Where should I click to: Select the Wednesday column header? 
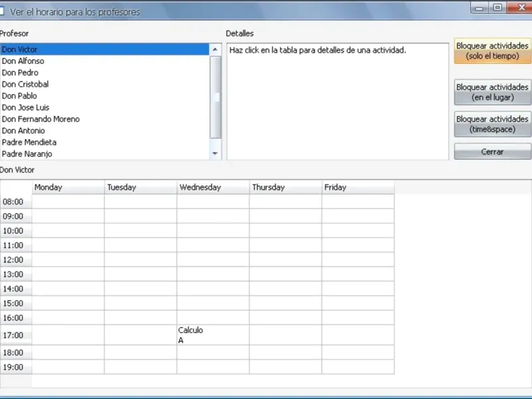point(213,188)
